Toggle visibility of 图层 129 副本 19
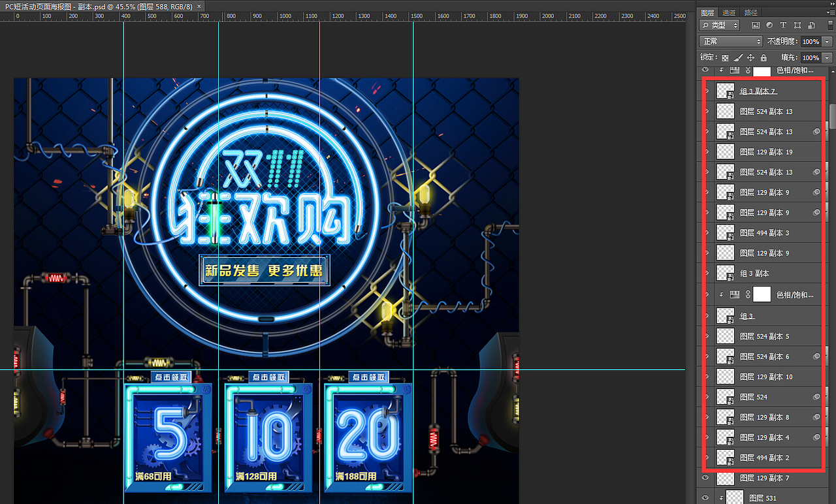The height and width of the screenshot is (504, 836). [x=707, y=151]
